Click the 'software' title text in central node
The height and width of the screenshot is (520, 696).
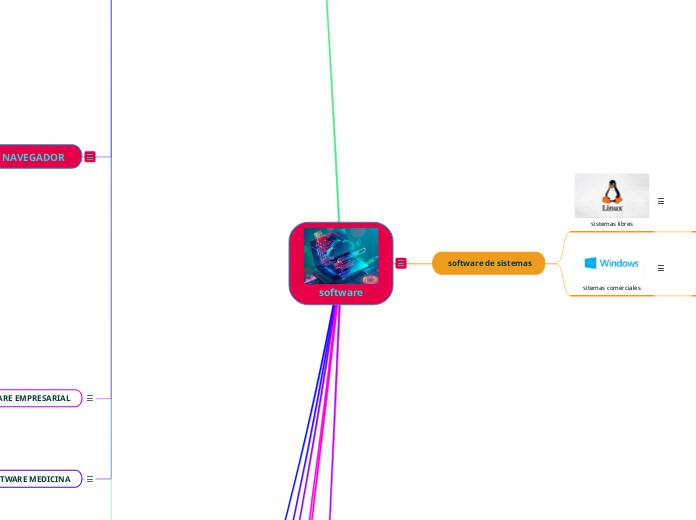click(341, 293)
